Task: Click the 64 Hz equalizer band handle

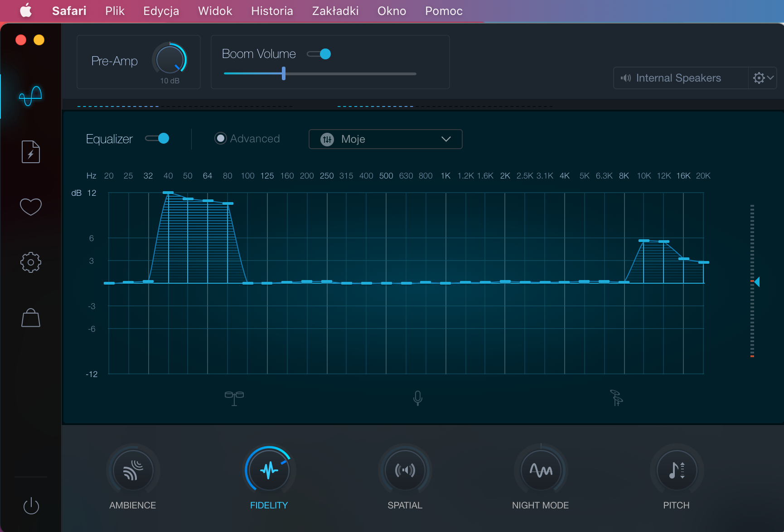Action: pyautogui.click(x=208, y=200)
